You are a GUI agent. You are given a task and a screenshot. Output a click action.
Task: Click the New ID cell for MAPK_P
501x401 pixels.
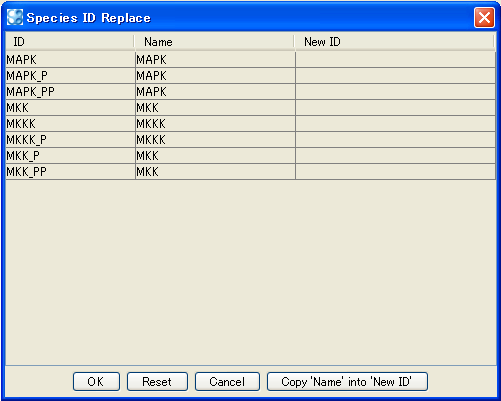395,76
